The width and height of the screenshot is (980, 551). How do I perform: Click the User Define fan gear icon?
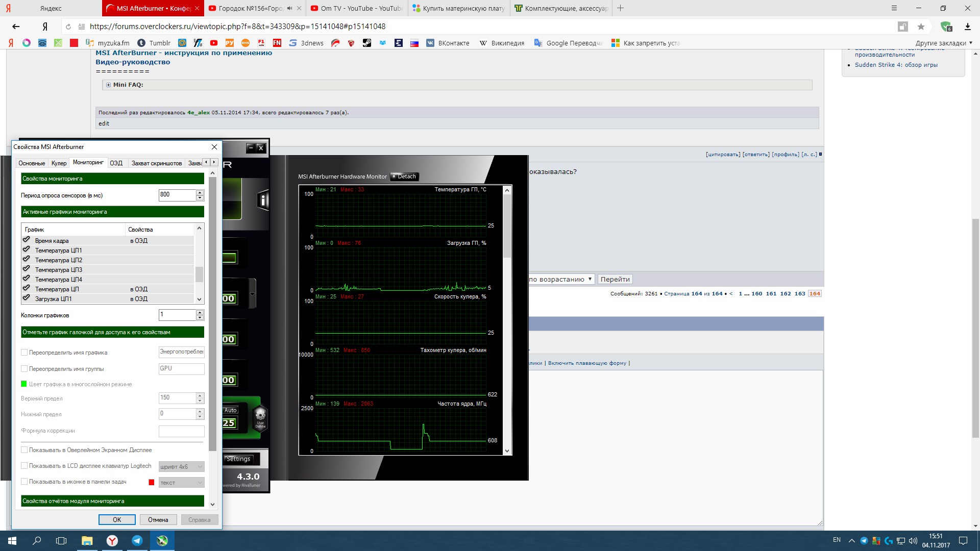(260, 416)
